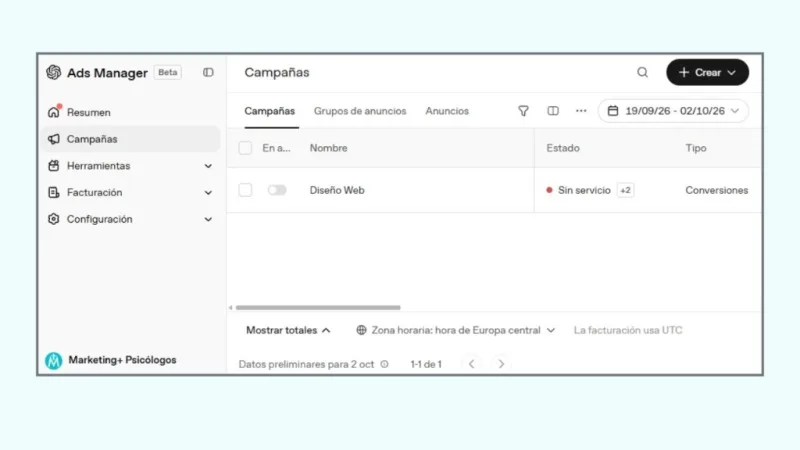Click the Herramientas toolbox icon
The width and height of the screenshot is (800, 450).
(x=54, y=166)
